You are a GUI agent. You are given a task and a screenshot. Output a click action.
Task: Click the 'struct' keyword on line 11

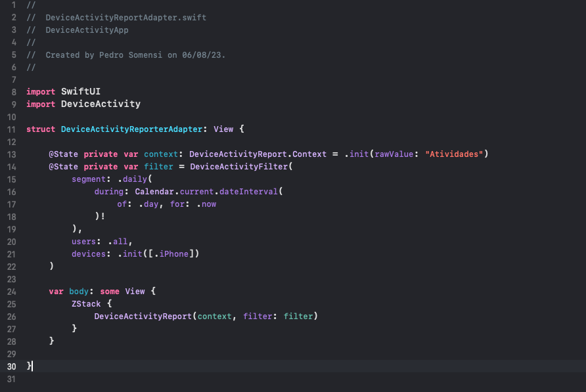pyautogui.click(x=40, y=129)
